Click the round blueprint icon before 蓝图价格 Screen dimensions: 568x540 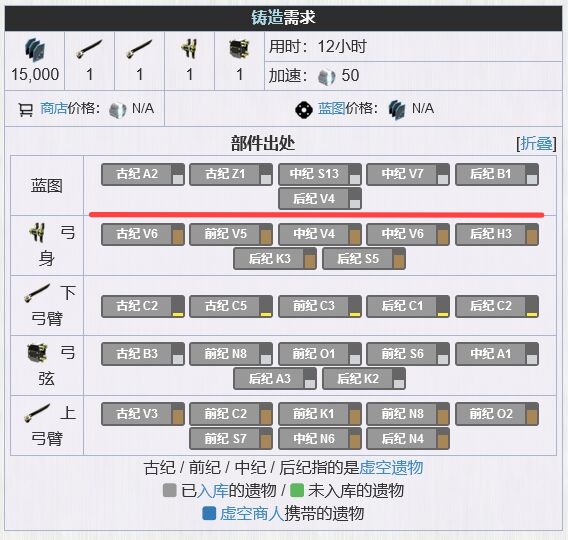304,109
